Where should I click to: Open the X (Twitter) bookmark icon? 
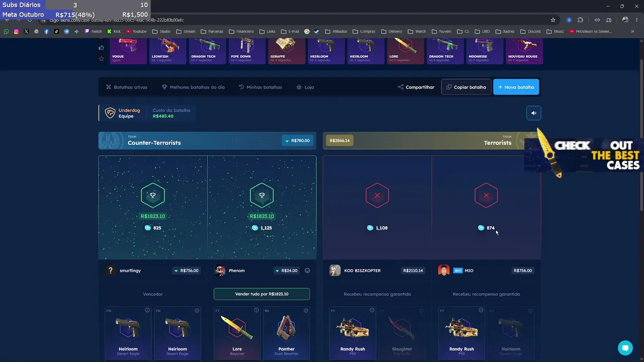tap(26, 32)
